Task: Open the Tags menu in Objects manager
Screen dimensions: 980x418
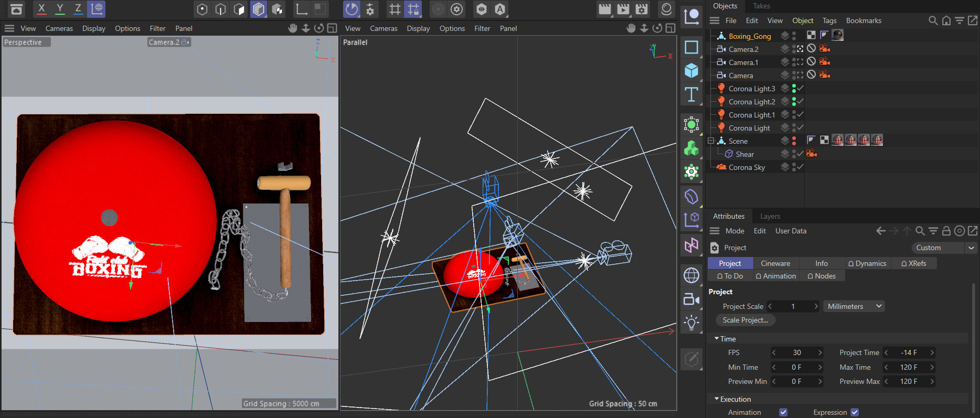Action: click(829, 20)
